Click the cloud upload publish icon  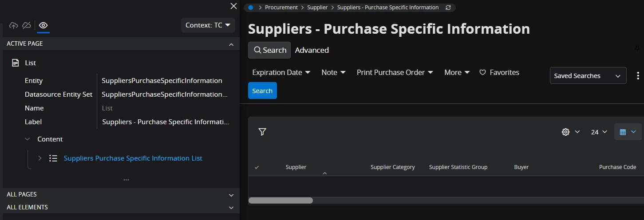[x=14, y=25]
